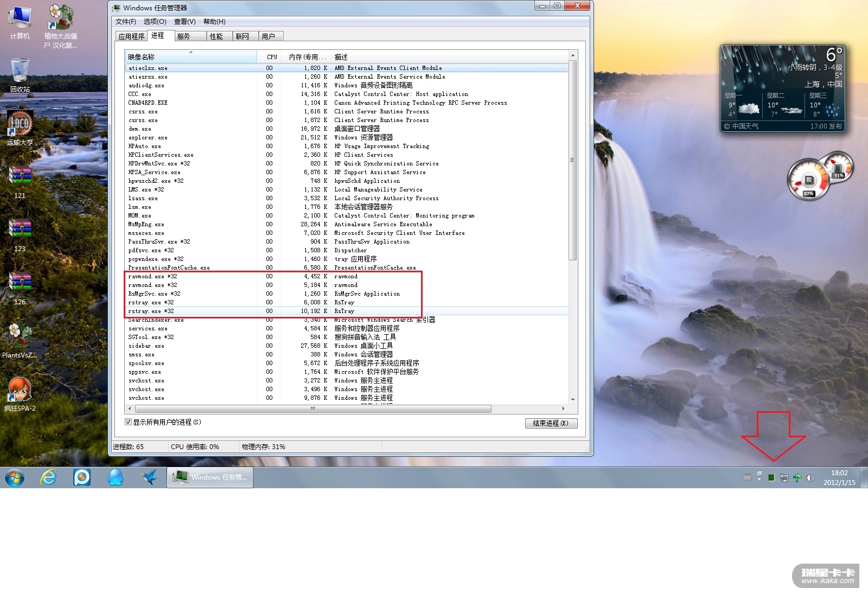Select the HPAuto.exe process row

(x=347, y=146)
